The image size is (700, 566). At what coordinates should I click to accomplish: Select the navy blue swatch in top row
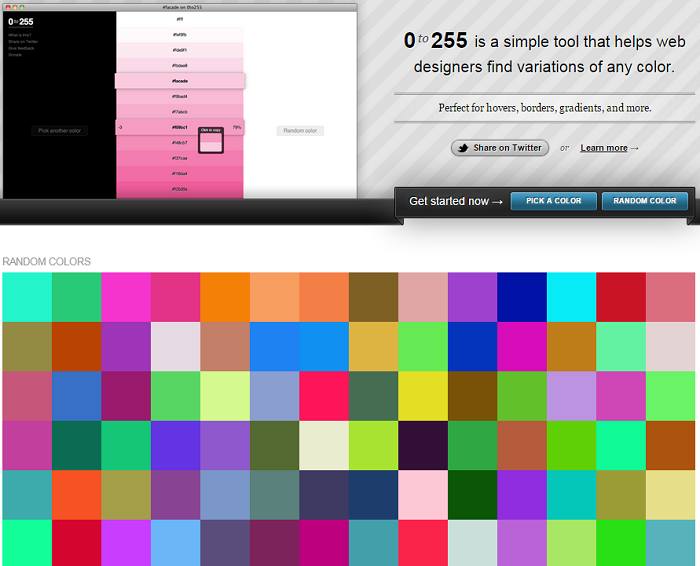[521, 296]
